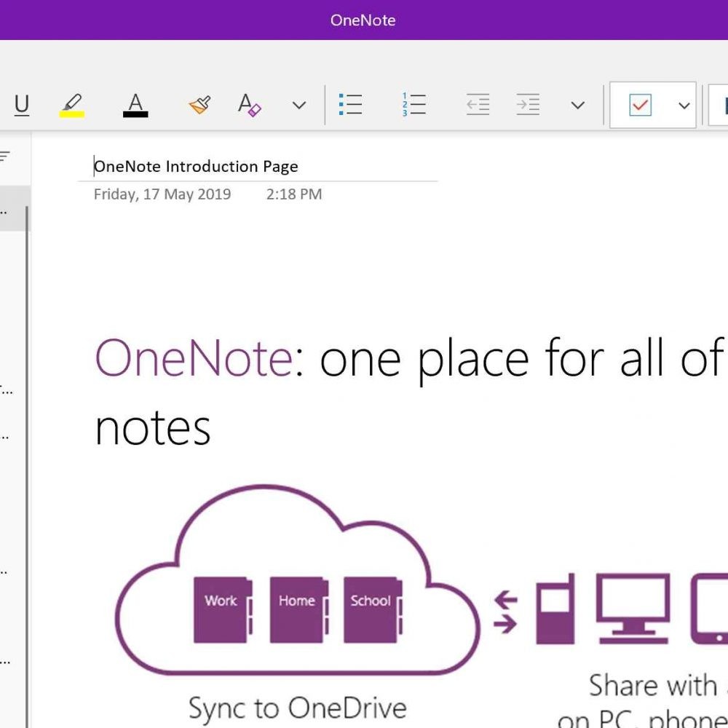Clear all formatting with eraser icon
728x728 pixels.
[x=249, y=105]
